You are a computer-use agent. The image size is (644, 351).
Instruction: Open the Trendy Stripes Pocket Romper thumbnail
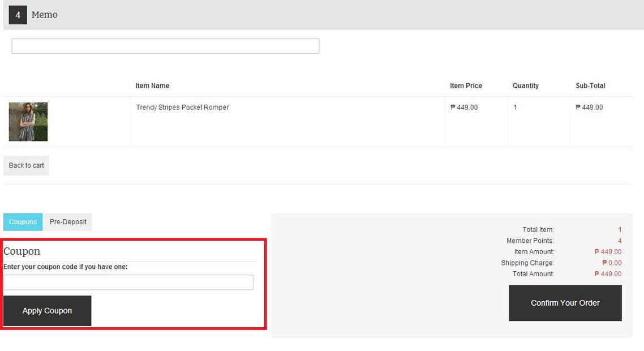tap(28, 122)
